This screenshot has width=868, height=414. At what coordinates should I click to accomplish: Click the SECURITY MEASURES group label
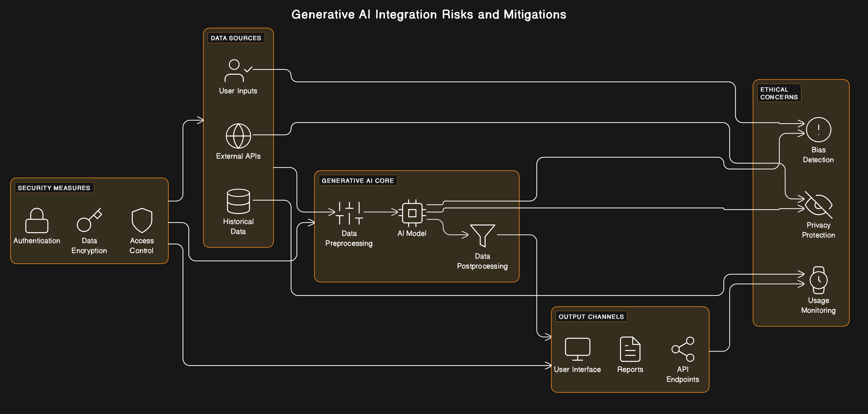click(54, 188)
